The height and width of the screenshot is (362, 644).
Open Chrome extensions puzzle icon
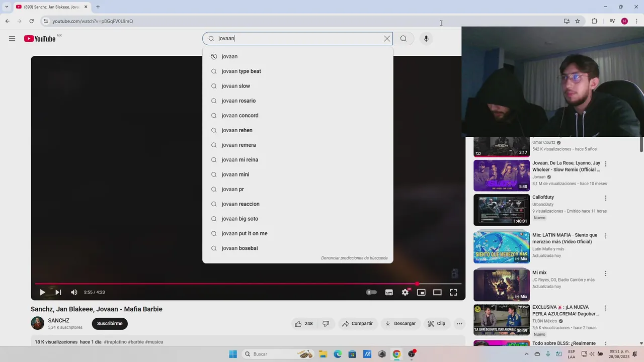tap(594, 21)
